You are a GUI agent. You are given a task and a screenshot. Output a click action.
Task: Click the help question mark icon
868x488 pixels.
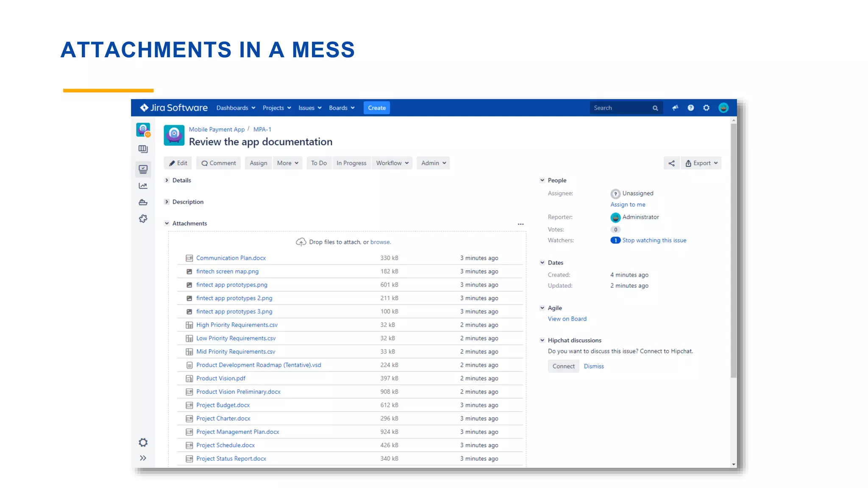(690, 108)
